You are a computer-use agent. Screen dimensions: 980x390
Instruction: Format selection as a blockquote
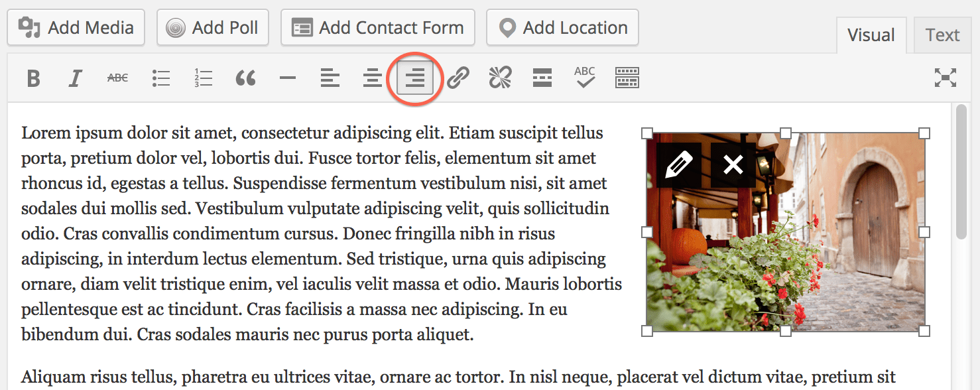tap(245, 78)
